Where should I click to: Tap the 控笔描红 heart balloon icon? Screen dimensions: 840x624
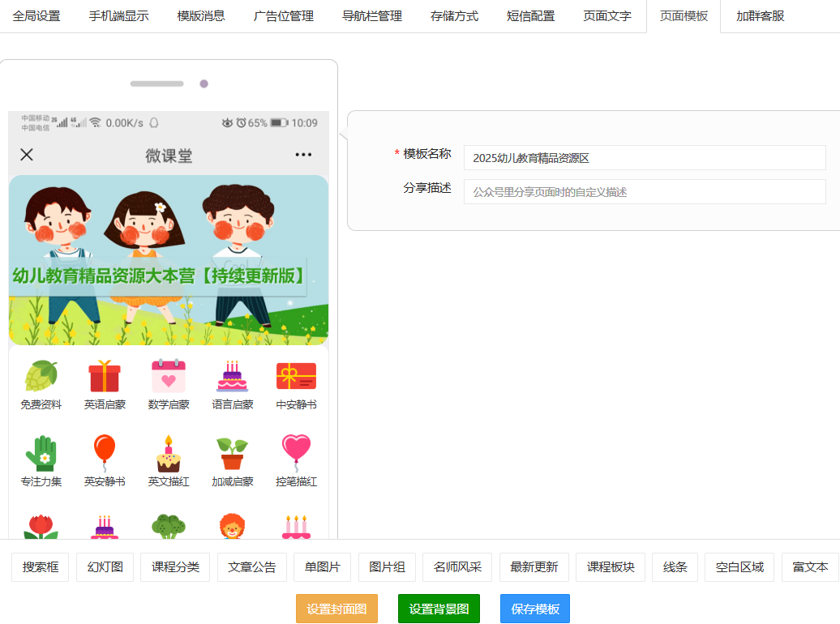(x=296, y=453)
